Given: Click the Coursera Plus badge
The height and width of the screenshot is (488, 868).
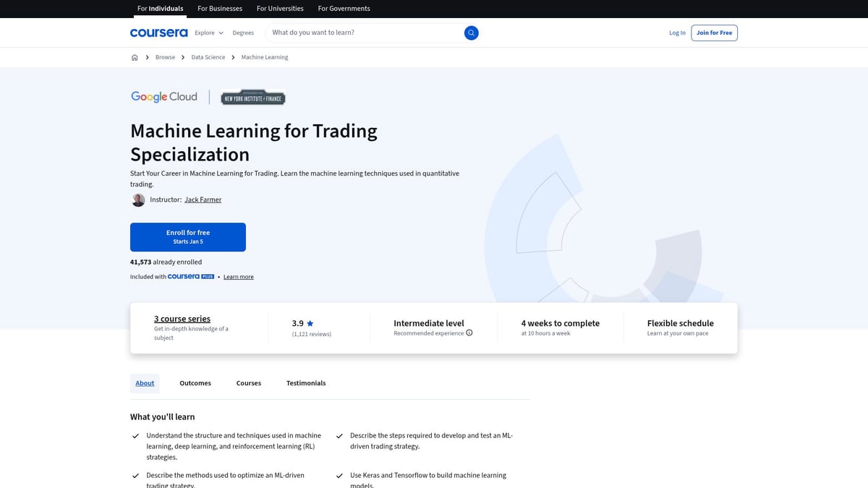Looking at the screenshot, I should click(x=191, y=277).
